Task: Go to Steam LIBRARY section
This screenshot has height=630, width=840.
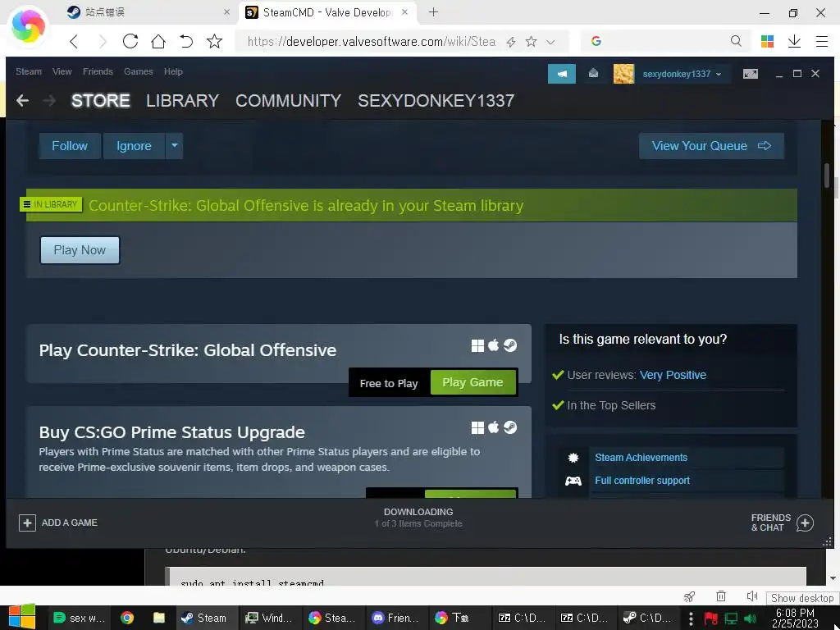Action: point(182,100)
